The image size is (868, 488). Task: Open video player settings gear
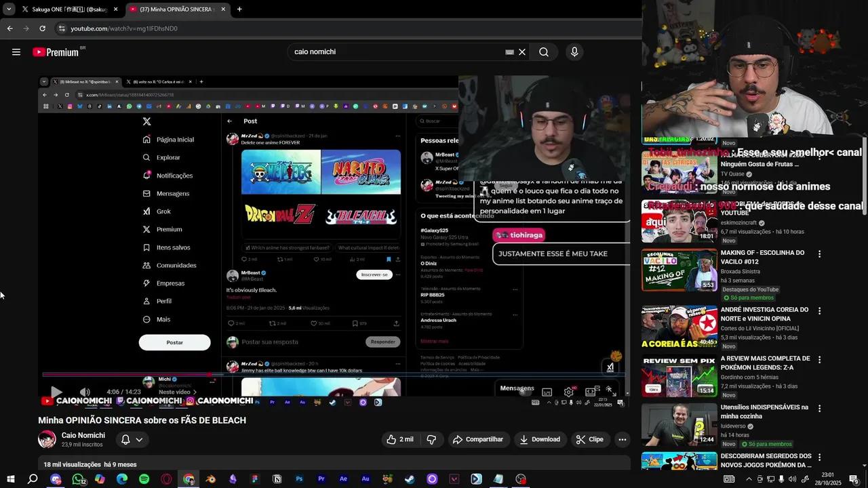coord(569,392)
